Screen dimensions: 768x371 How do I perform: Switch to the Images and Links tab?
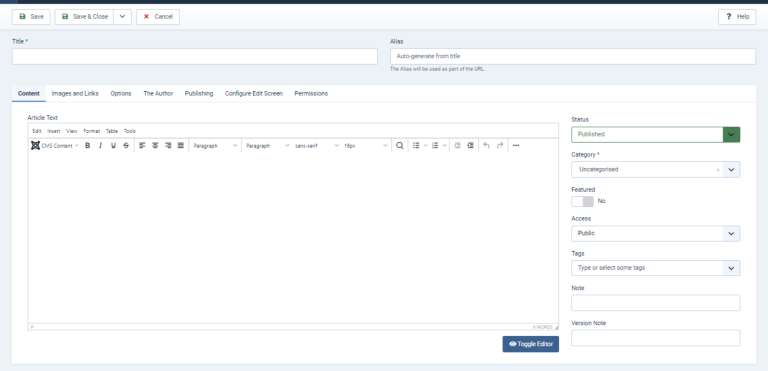pyautogui.click(x=75, y=93)
